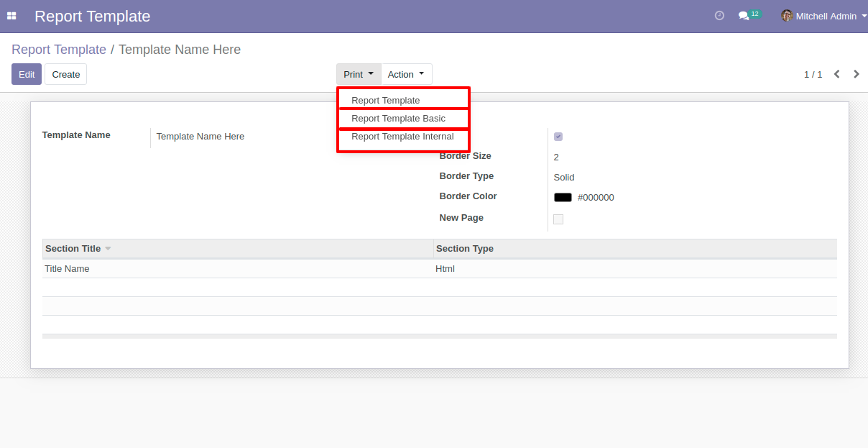The height and width of the screenshot is (448, 868).
Task: Click sort caret beside Section Title
Action: click(x=108, y=249)
